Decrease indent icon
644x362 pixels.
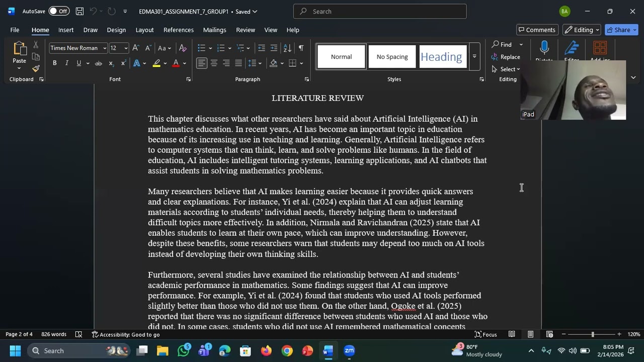point(262,48)
